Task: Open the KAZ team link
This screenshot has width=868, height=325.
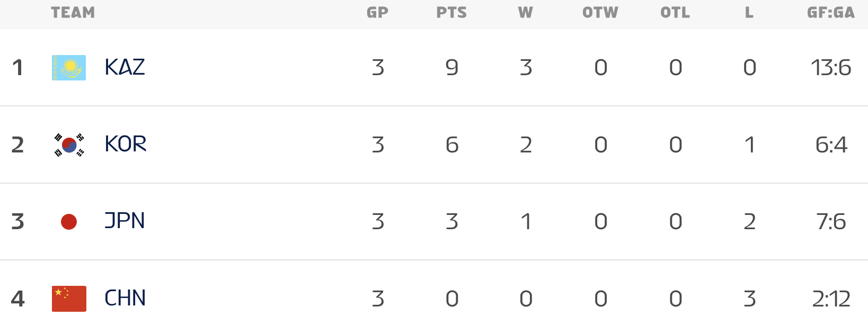Action: 125,67
